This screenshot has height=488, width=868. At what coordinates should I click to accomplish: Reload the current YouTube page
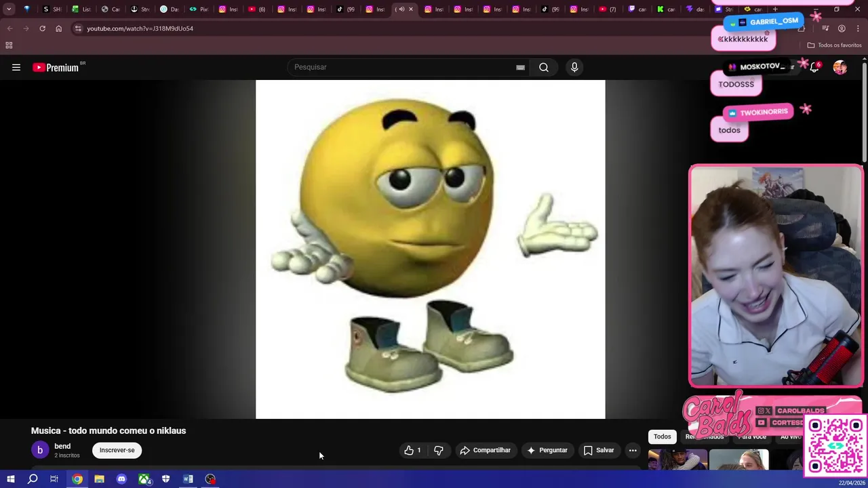(x=42, y=28)
